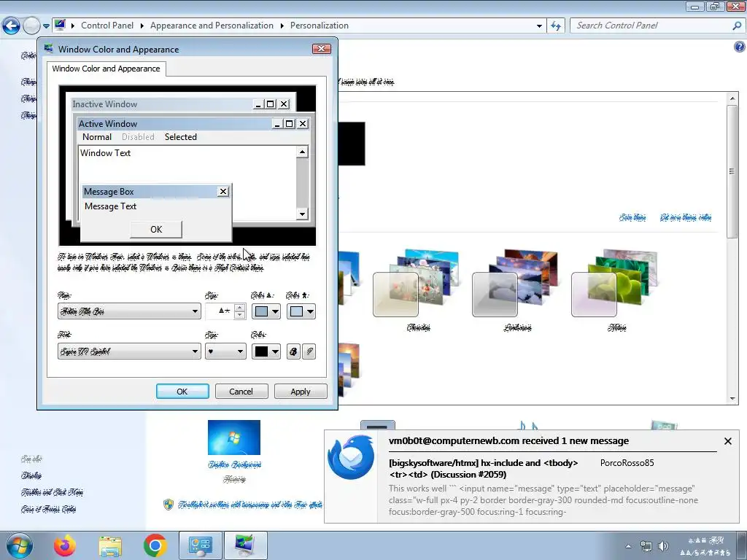Click the htmx Discussion #2059 message subject
This screenshot has height=560, width=747.
(484, 469)
